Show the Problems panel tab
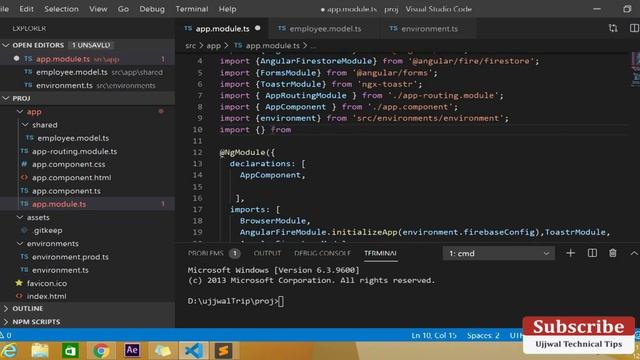Screen dimensions: 640x360 (x=206, y=253)
